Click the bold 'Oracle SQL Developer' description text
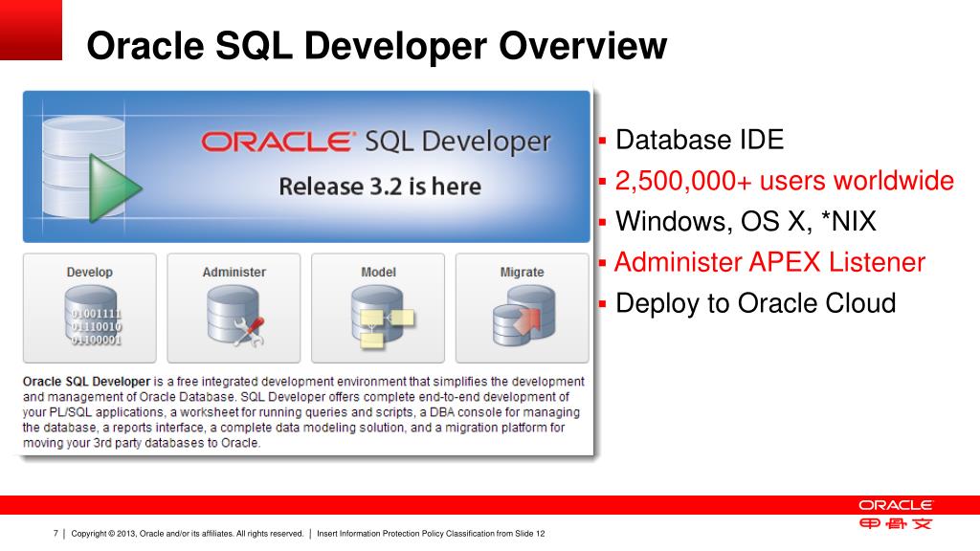 coord(87,381)
